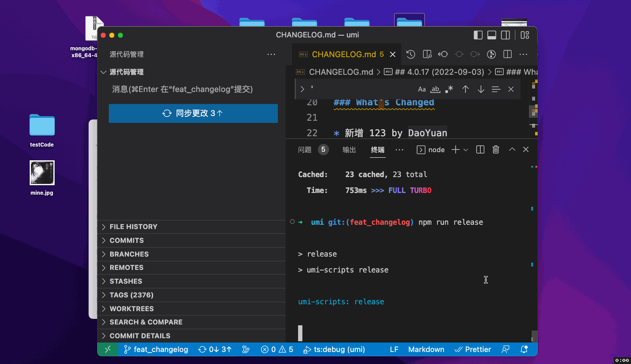Close the CHANGELOG.md editor tab
The image size is (631, 364).
pos(393,54)
